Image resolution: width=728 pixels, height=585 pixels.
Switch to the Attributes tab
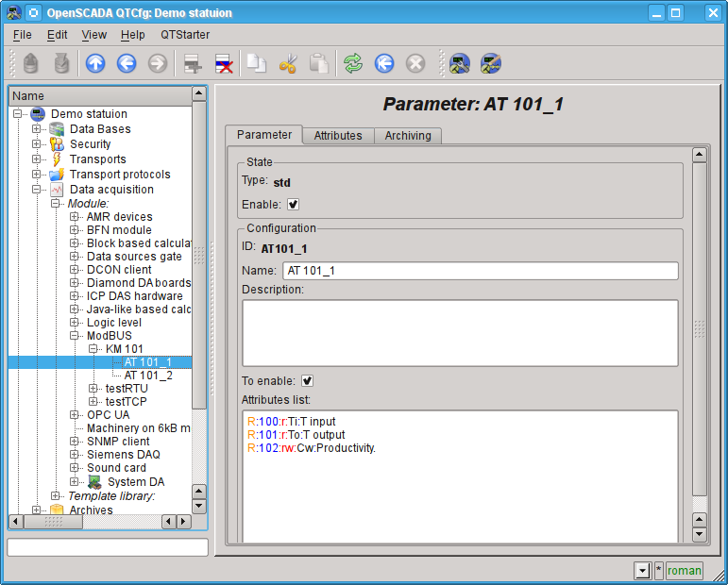pos(338,136)
